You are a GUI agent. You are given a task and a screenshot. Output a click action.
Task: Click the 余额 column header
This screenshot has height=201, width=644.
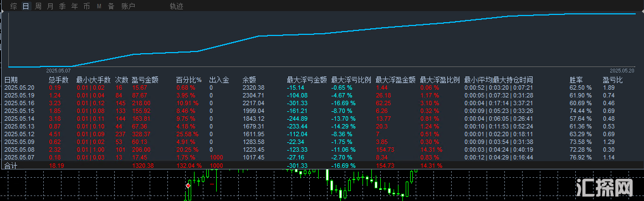[x=249, y=80]
